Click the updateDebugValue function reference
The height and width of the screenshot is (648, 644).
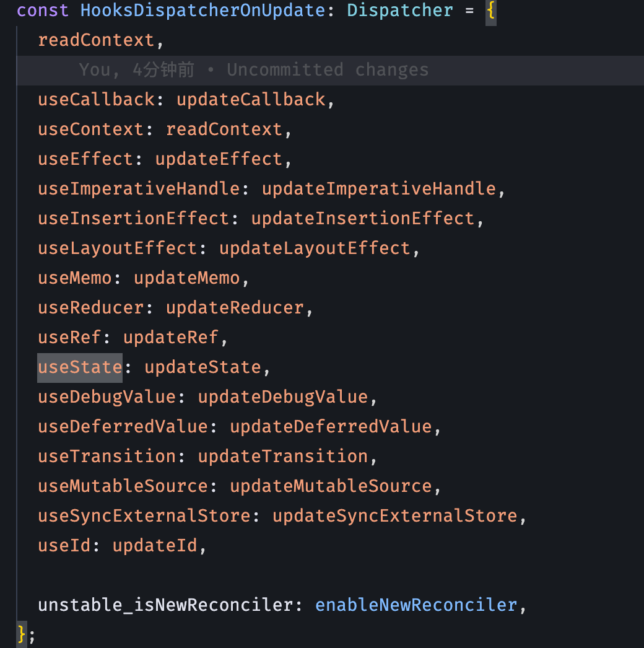coord(282,397)
